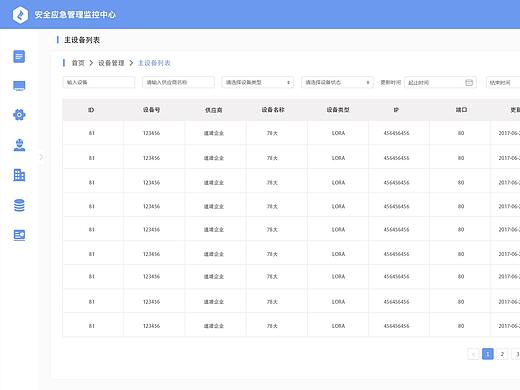Click the ID column header
Image resolution: width=520 pixels, height=390 pixels.
click(91, 110)
